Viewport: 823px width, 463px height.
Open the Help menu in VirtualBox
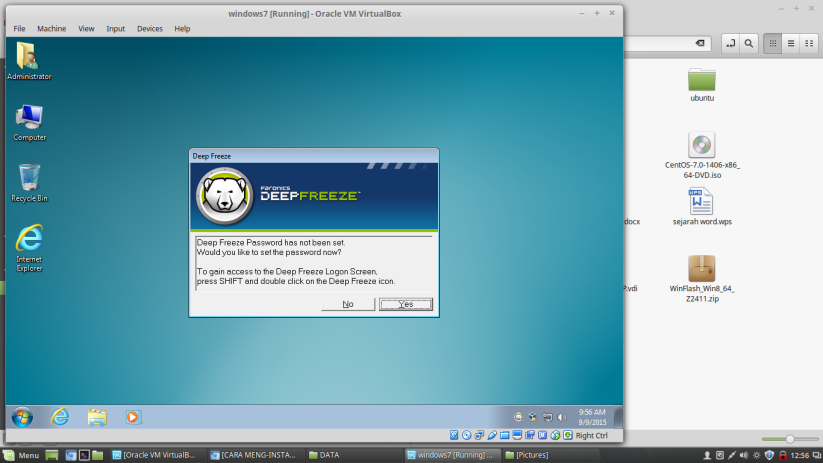point(182,28)
